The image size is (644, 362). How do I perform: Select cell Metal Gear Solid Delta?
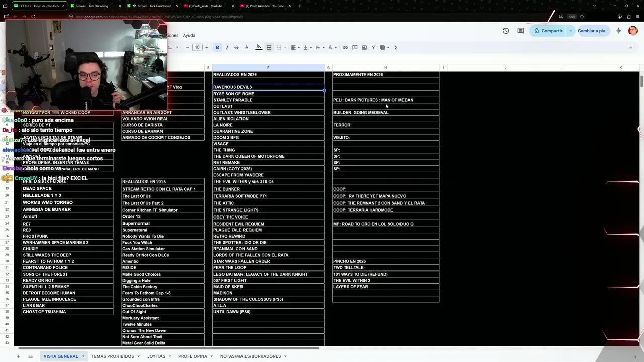click(163, 343)
